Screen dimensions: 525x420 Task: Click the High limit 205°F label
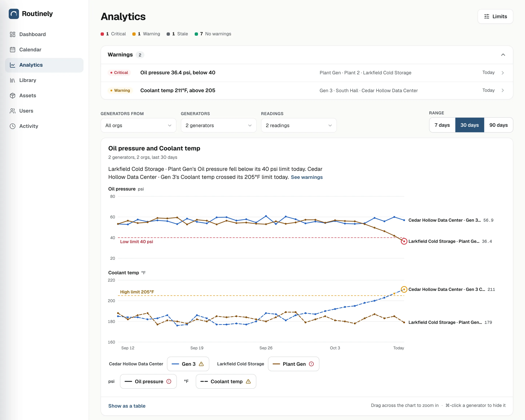(137, 292)
